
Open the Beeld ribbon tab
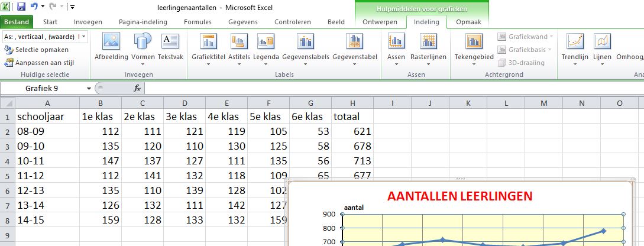point(336,22)
